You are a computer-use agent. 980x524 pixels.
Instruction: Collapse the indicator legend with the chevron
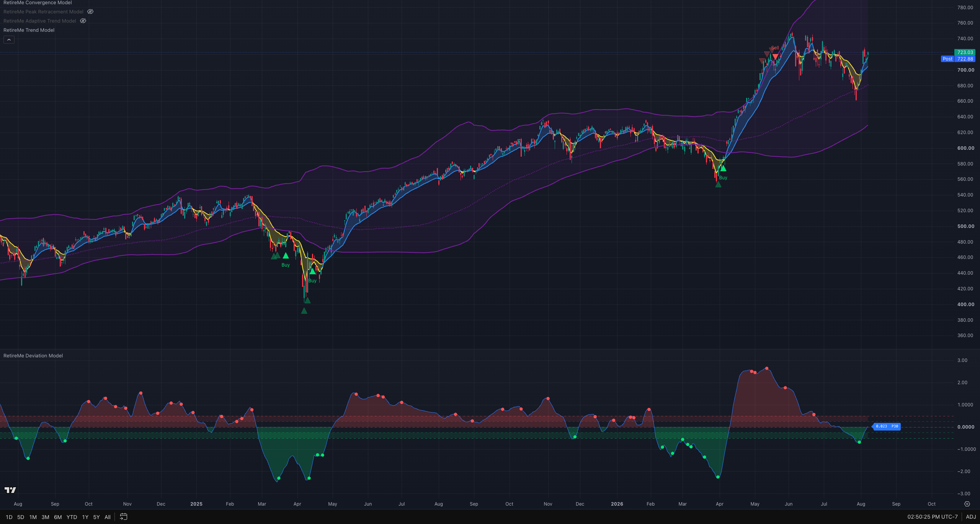(x=9, y=39)
